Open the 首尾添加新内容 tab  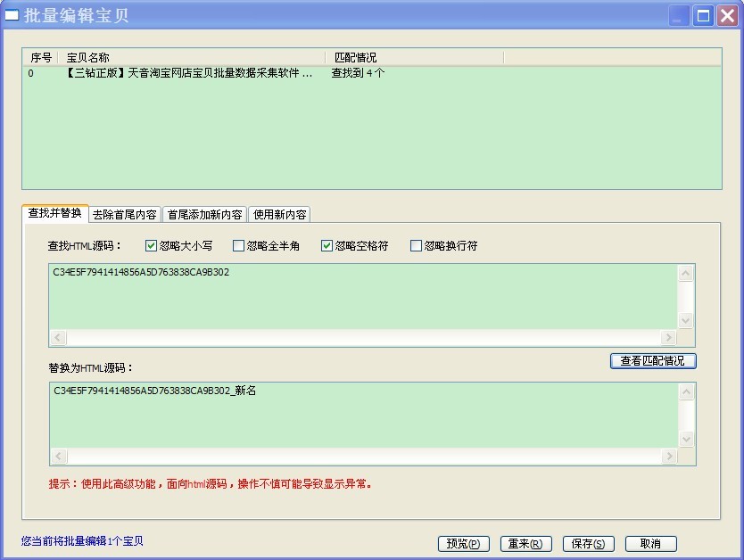click(205, 215)
